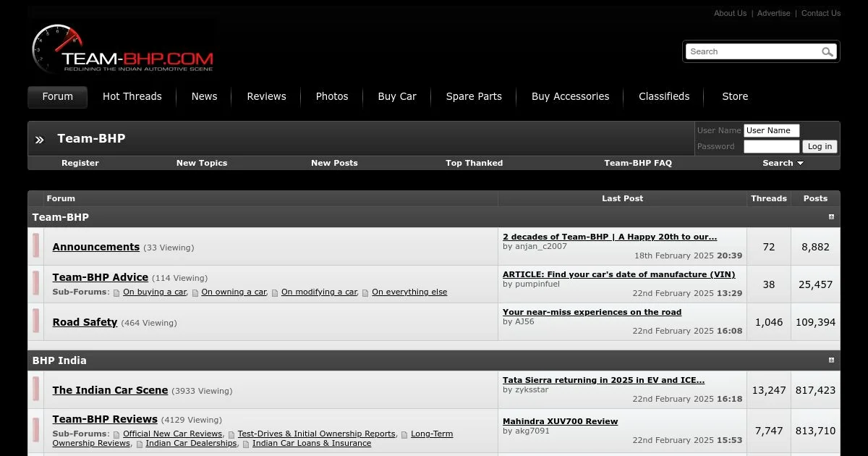This screenshot has width=868, height=456.
Task: Open the On modifying a car sub-forum
Action: coord(319,292)
